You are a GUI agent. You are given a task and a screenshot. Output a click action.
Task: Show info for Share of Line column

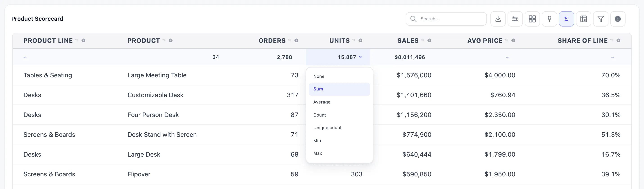point(618,40)
